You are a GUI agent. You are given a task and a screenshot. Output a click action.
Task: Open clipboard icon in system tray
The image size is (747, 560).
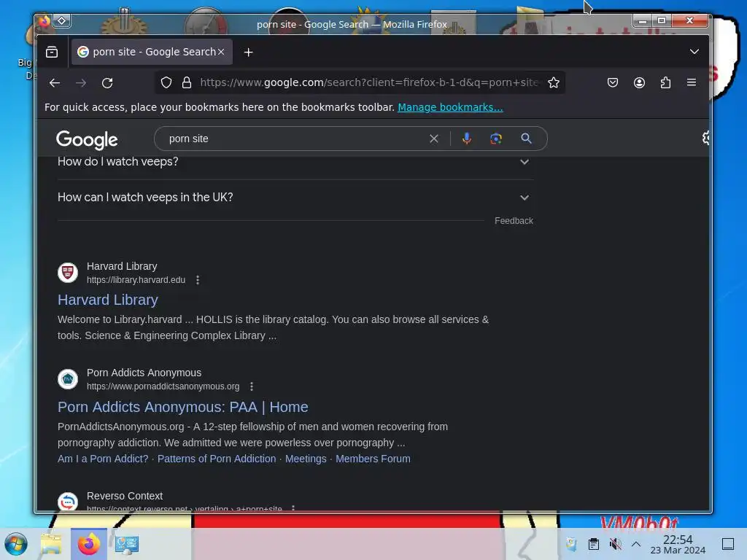[x=594, y=544]
